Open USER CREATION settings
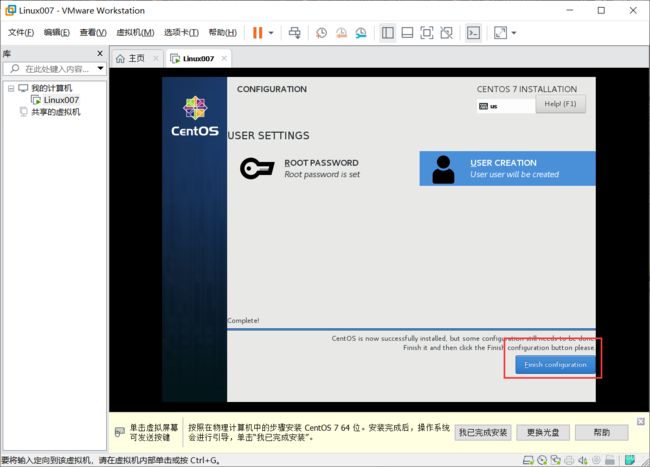650x467 pixels. pyautogui.click(x=507, y=169)
